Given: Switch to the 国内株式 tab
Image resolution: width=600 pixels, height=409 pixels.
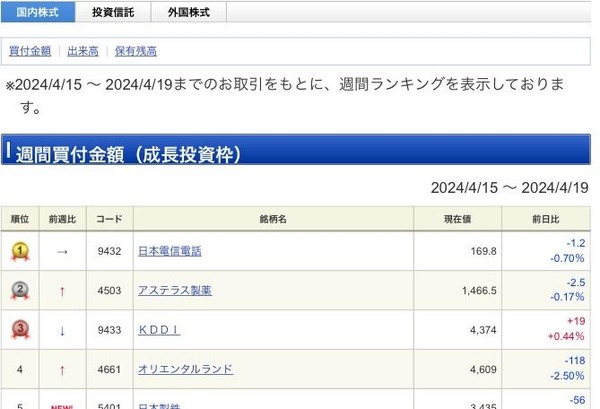Looking at the screenshot, I should [38, 12].
